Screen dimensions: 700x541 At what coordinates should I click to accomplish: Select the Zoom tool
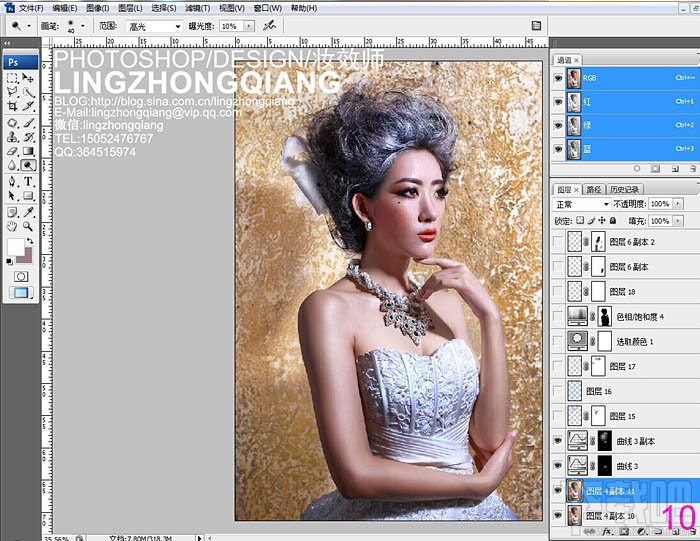click(x=28, y=226)
